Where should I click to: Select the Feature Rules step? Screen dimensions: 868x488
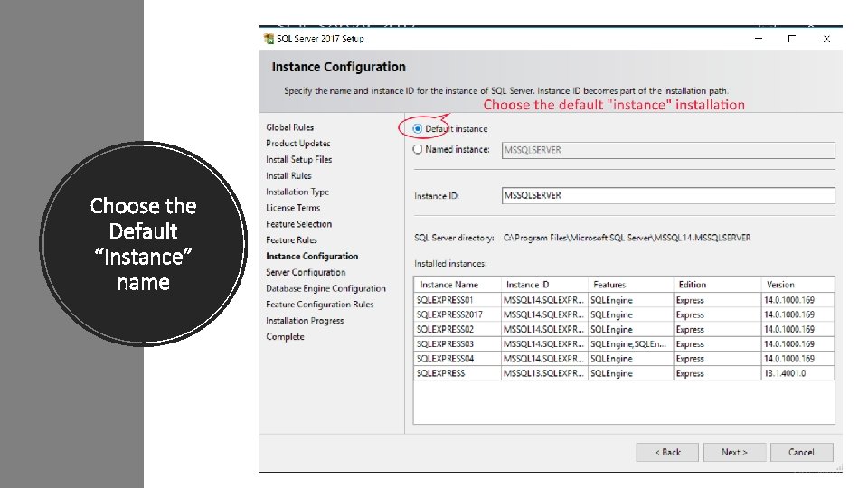pyautogui.click(x=291, y=239)
